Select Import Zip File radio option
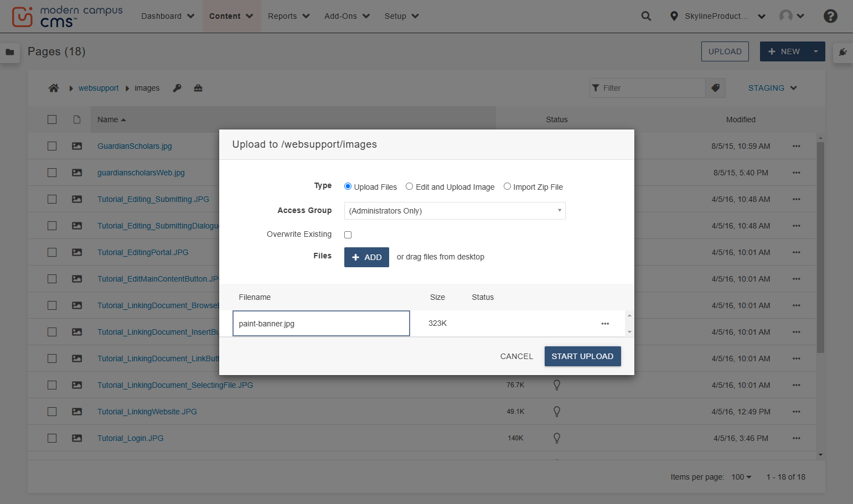The height and width of the screenshot is (504, 853). (507, 186)
